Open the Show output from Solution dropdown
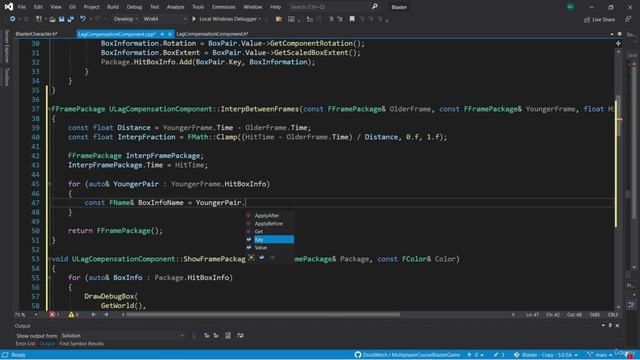The height and width of the screenshot is (360, 640). 122,336
